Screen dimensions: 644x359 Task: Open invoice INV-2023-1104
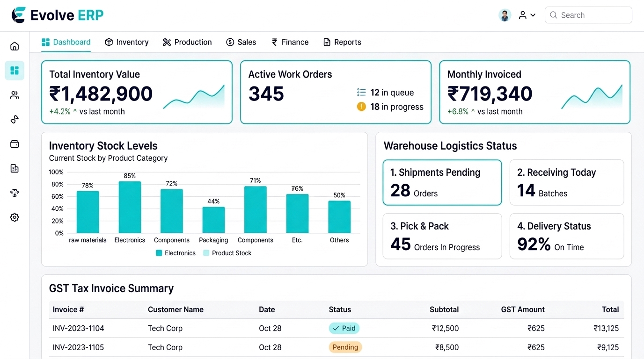click(x=78, y=328)
